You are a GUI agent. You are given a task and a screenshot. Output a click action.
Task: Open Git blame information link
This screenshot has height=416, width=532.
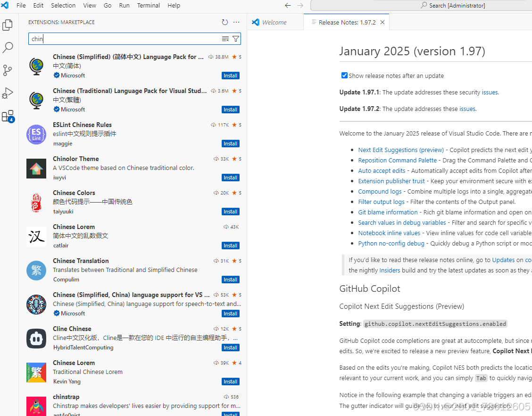point(388,212)
